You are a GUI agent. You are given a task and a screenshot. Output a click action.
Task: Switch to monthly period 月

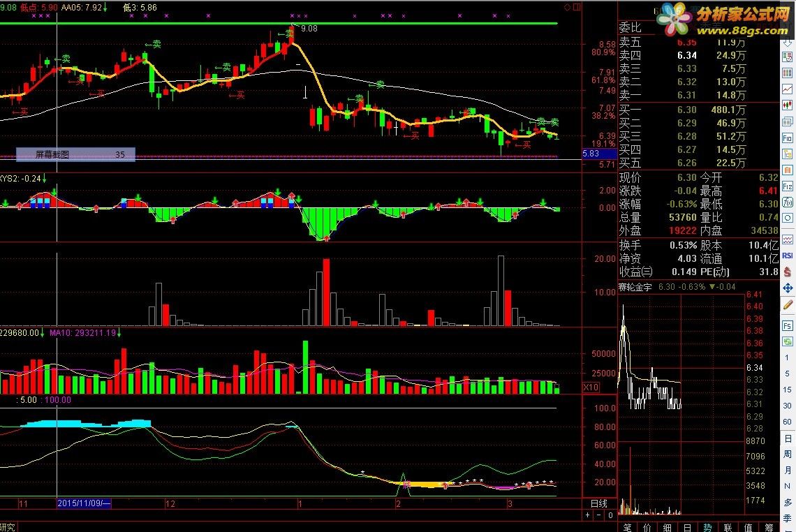(788, 470)
